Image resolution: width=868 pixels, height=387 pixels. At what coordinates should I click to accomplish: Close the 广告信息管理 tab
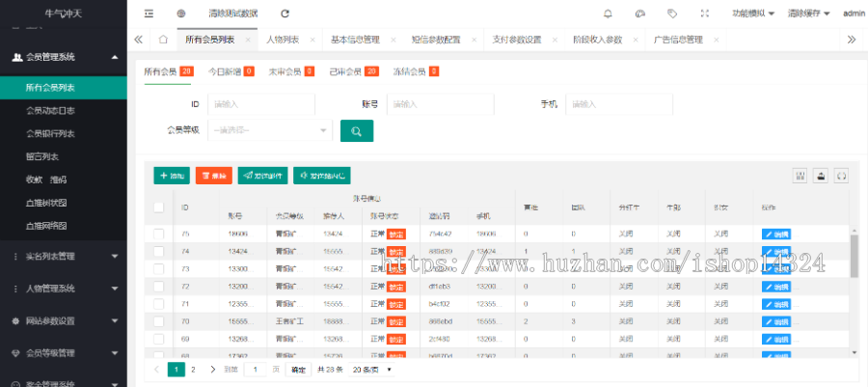[717, 40]
